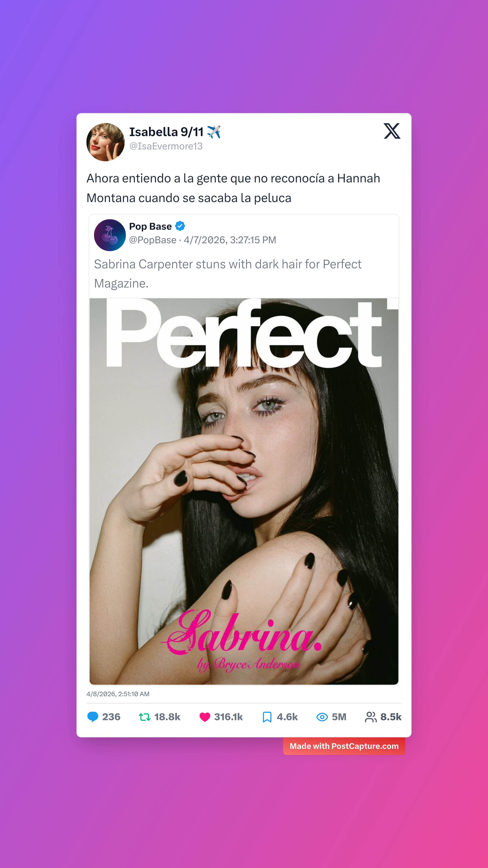Click the bookmark icon

tap(267, 717)
